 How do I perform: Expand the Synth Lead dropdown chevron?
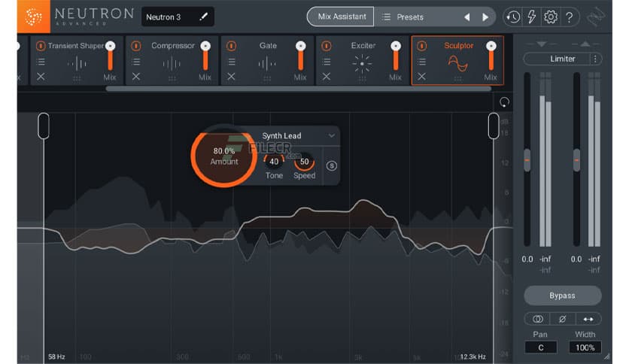coord(331,136)
